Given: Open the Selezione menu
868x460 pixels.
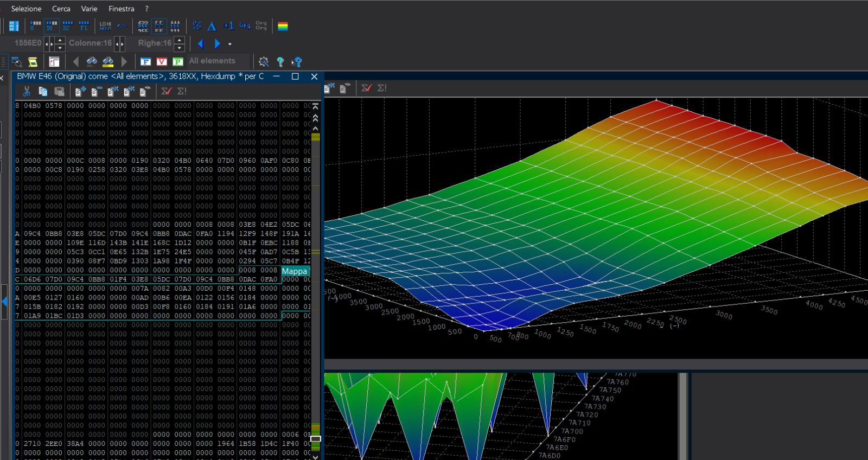Looking at the screenshot, I should coord(26,9).
